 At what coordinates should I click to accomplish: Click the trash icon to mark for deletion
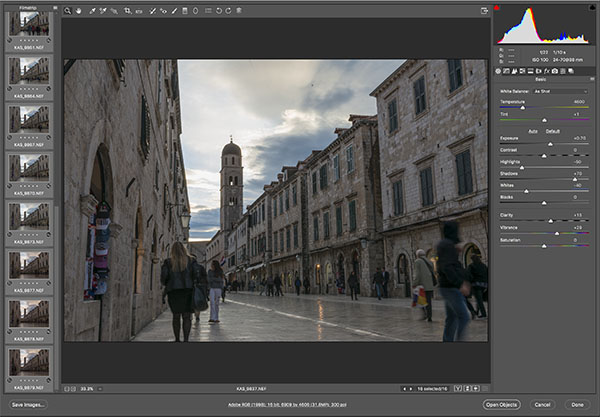239,11
